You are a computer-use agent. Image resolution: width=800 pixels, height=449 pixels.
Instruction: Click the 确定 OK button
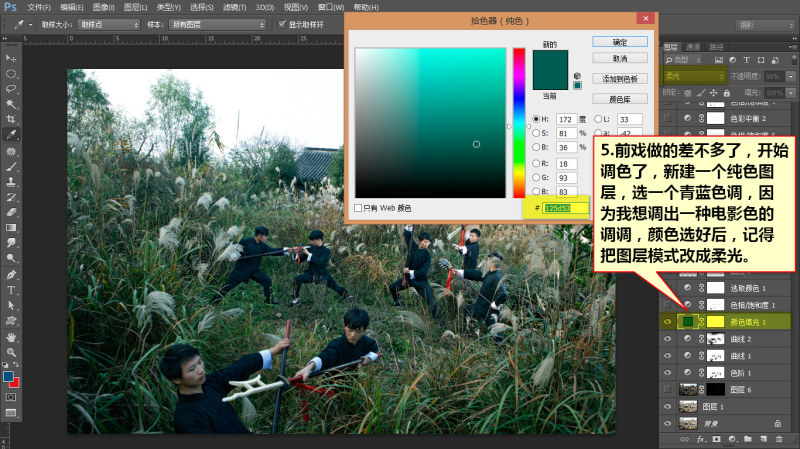tap(620, 42)
